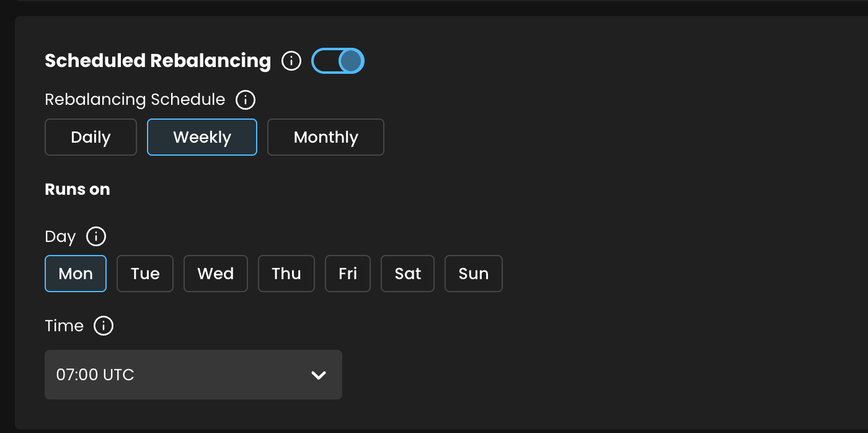This screenshot has height=433, width=868.
Task: Choose the Weekly rebalancing schedule
Action: [202, 137]
